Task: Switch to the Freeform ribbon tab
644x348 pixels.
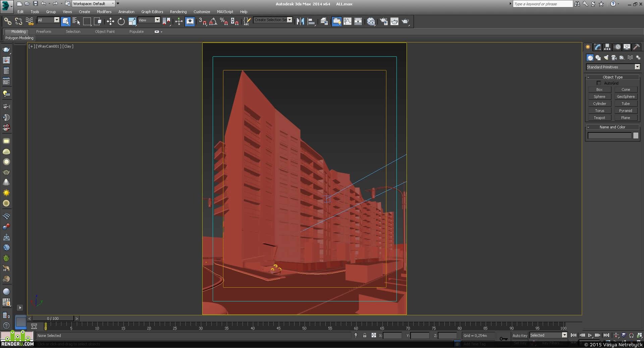Action: tap(44, 32)
